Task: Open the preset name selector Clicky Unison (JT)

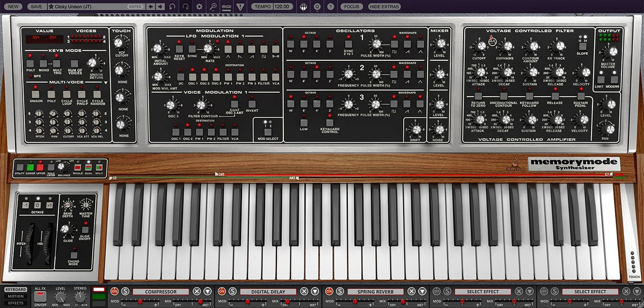Action: (96, 6)
